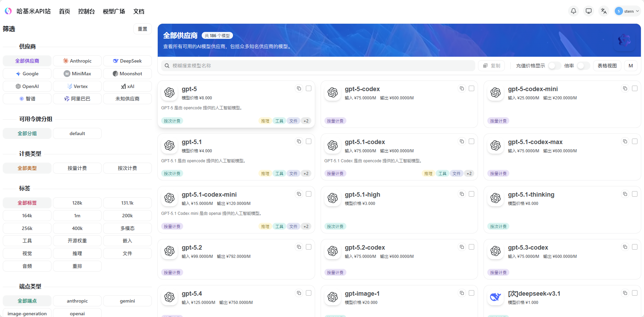644x317 pixels.
Task: Copy the gpt-5.3-codex model name
Action: (x=625, y=247)
